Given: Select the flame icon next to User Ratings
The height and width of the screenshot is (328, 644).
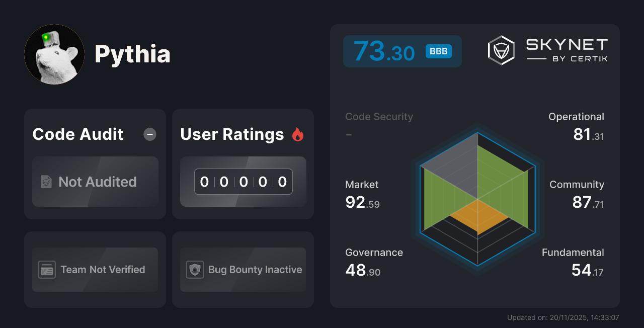Looking at the screenshot, I should (x=297, y=134).
